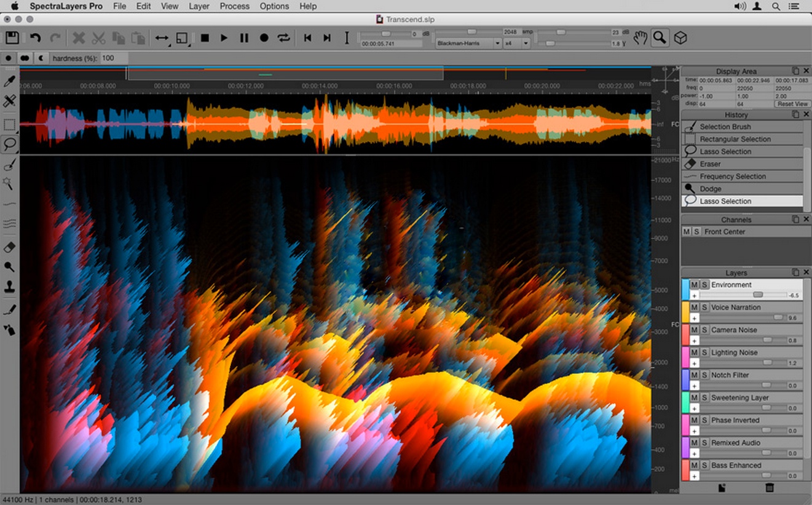Click the Cut scissors icon
812x505 pixels.
coord(98,38)
